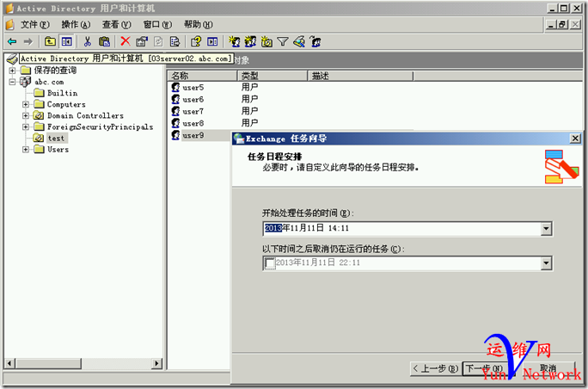
Task: Open the cancel time date dropdown
Action: point(546,263)
